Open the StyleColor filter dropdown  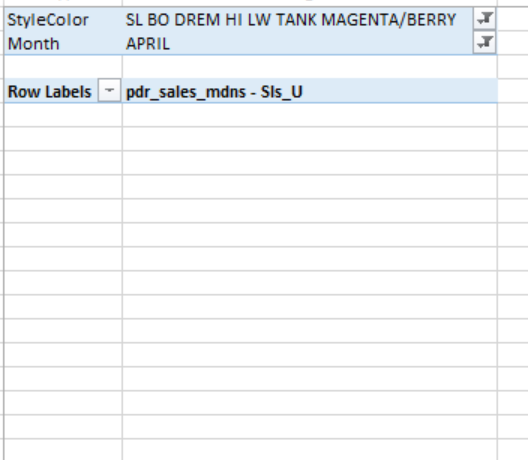coord(484,19)
